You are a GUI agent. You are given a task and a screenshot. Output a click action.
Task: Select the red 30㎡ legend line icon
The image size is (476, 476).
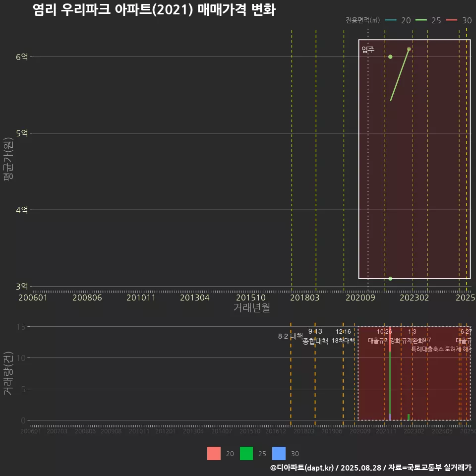tap(451, 20)
